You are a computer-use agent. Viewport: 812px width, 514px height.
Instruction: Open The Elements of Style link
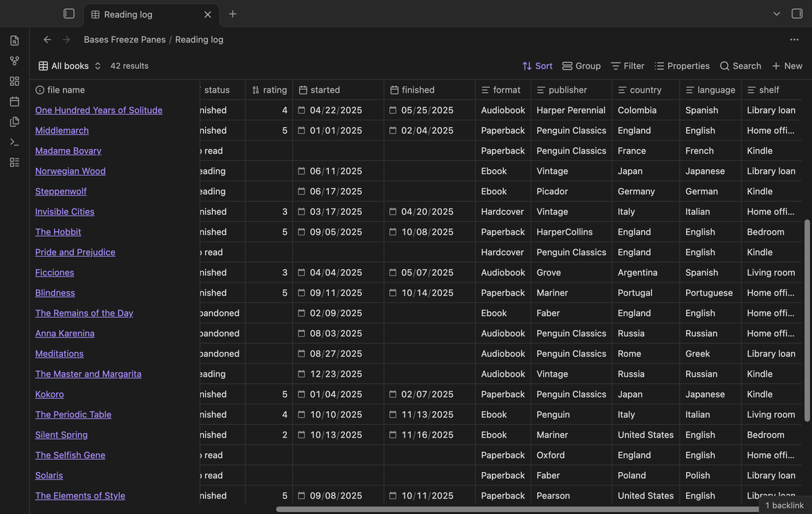pos(80,496)
